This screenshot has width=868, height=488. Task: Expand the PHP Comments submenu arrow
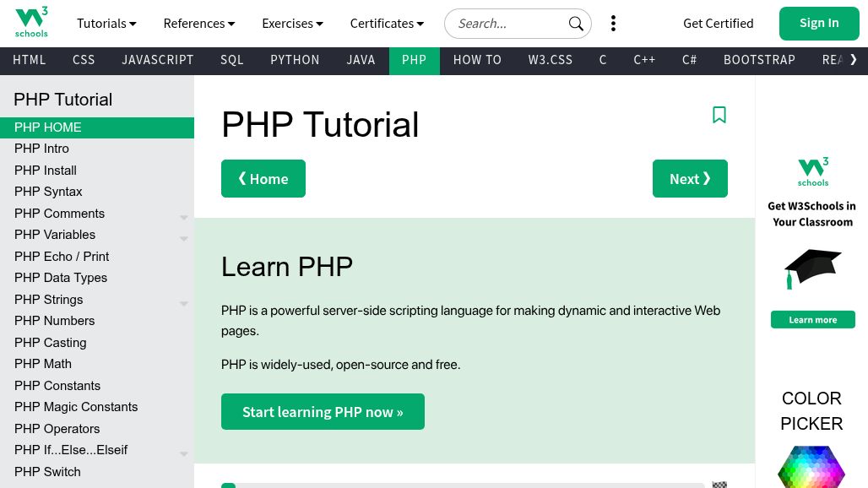pos(183,217)
